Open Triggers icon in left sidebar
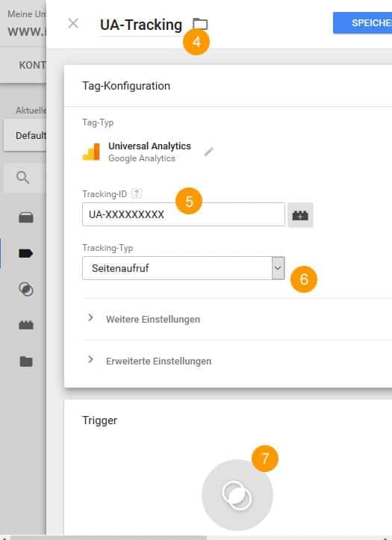392x540 pixels. click(x=26, y=289)
